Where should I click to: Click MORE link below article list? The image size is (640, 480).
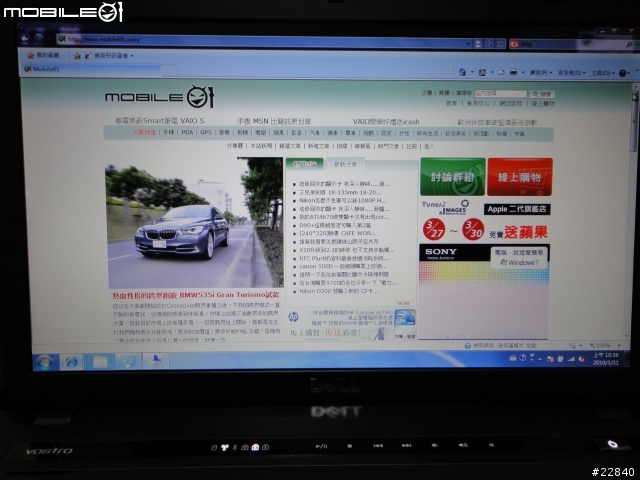tap(403, 303)
